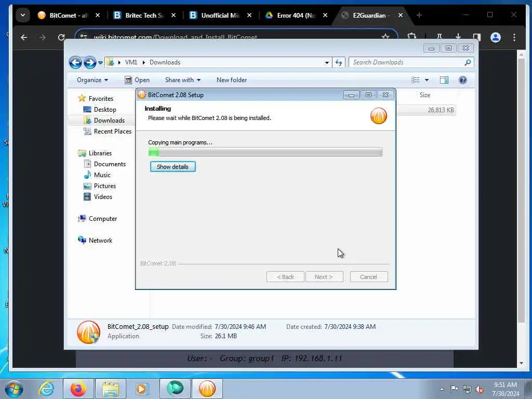Toggle the preview pane icon
This screenshot has height=399, width=532.
pyautogui.click(x=444, y=80)
